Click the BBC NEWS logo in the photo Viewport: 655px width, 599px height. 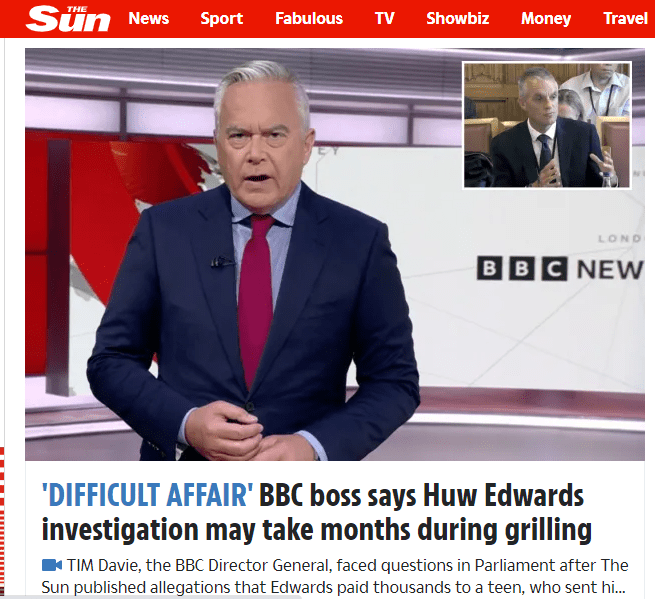click(x=560, y=269)
